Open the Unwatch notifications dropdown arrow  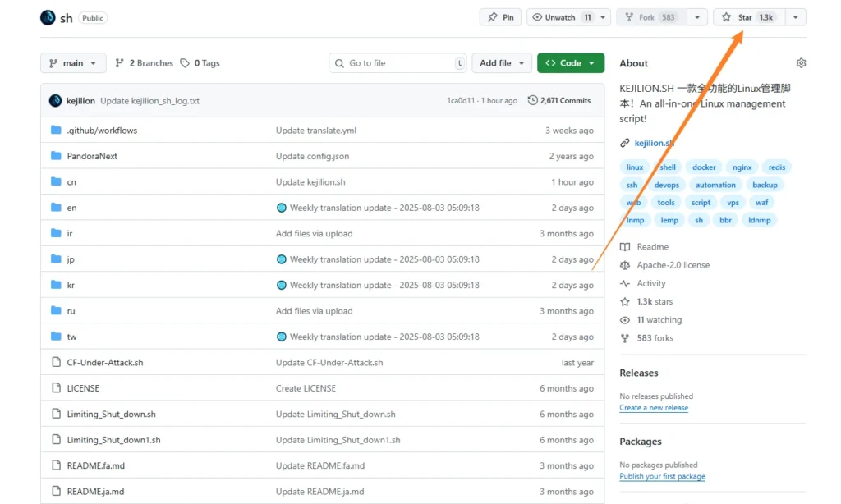coord(603,17)
